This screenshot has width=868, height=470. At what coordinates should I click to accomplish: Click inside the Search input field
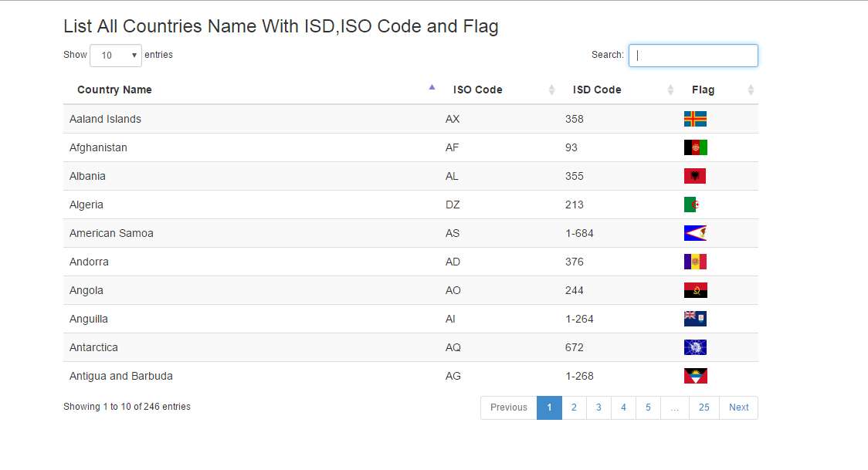(693, 55)
